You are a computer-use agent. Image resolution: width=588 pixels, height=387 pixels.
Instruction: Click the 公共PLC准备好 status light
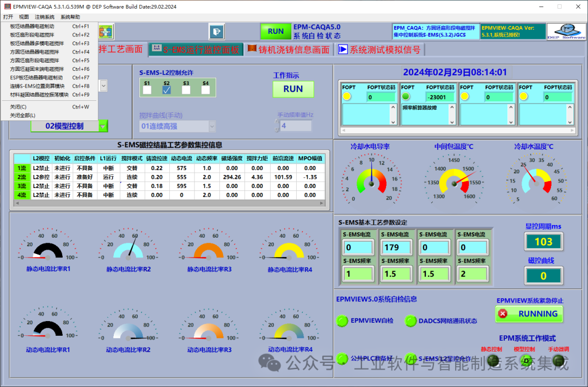[x=342, y=359]
